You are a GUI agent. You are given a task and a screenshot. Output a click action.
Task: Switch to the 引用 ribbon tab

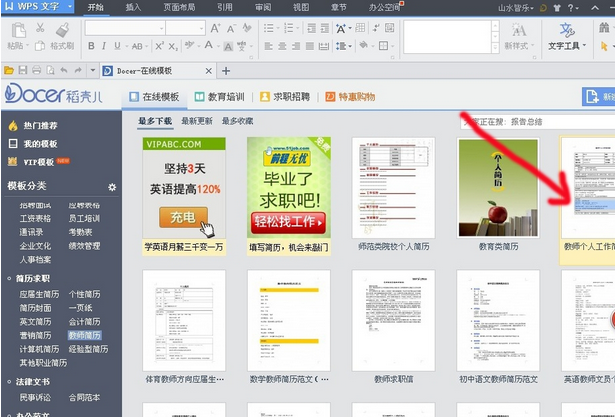point(225,7)
